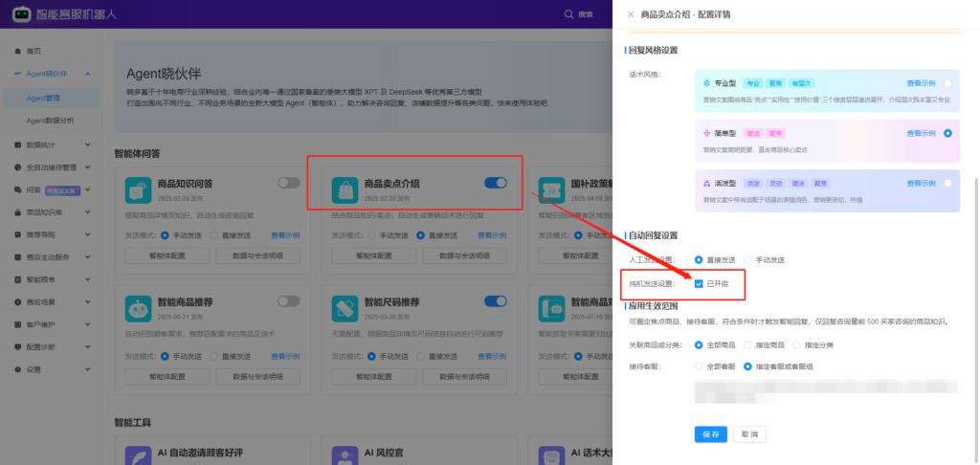
Task: Click the 推荐导购 sidebar icon
Action: pyautogui.click(x=17, y=234)
